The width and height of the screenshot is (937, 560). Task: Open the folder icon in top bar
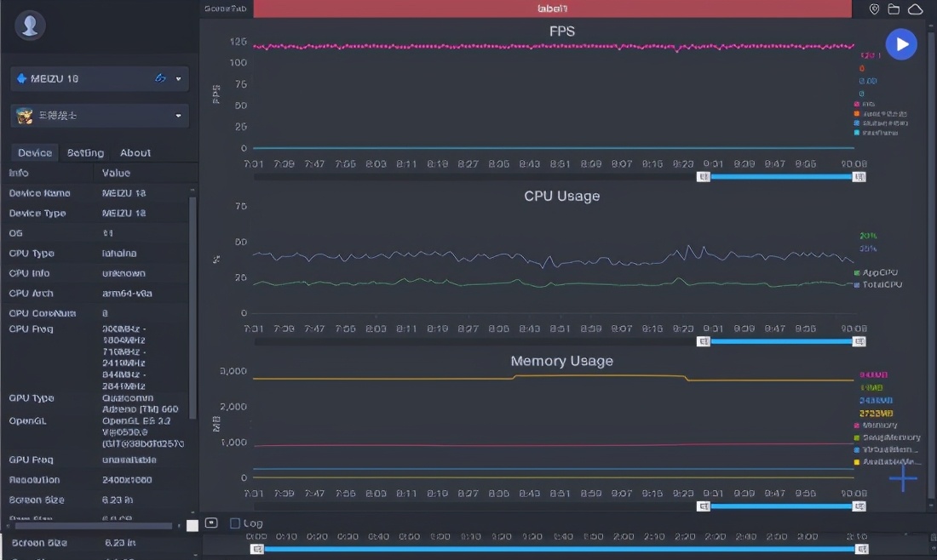tap(894, 9)
